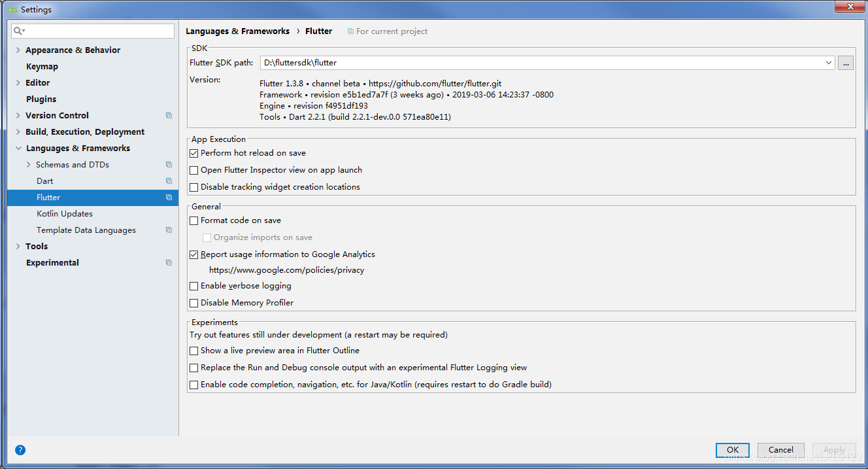Image resolution: width=868 pixels, height=469 pixels.
Task: Open Google privacy policy link
Action: tap(287, 270)
